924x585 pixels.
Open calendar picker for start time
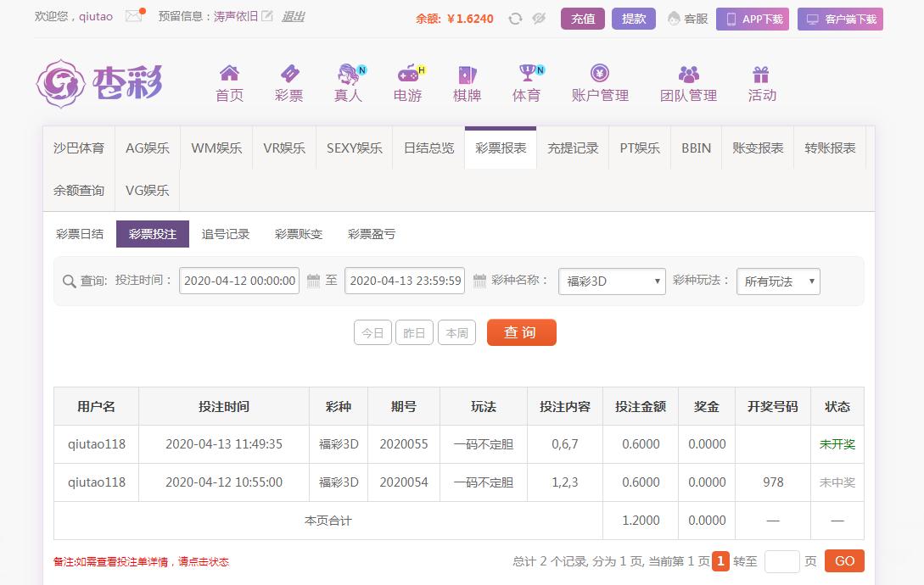pyautogui.click(x=313, y=281)
